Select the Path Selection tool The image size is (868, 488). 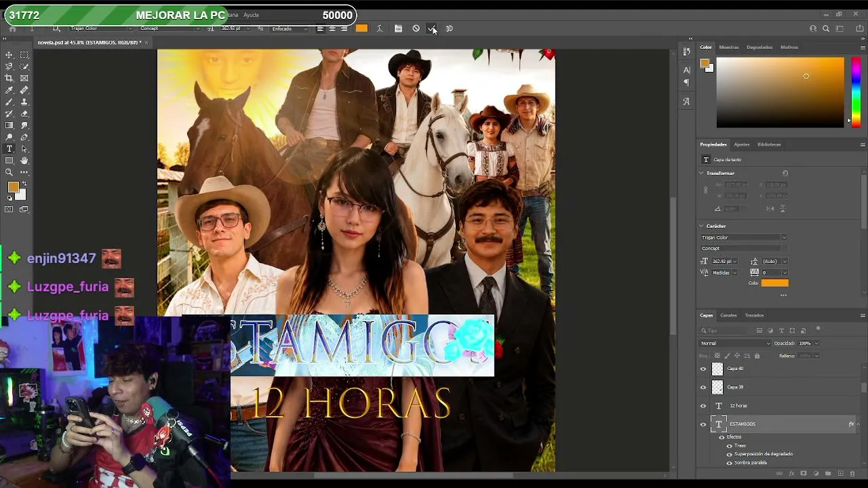[x=24, y=149]
